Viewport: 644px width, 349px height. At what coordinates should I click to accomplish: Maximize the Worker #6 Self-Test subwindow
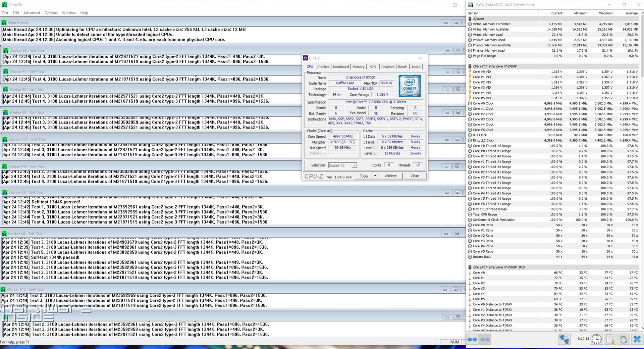tap(458, 51)
